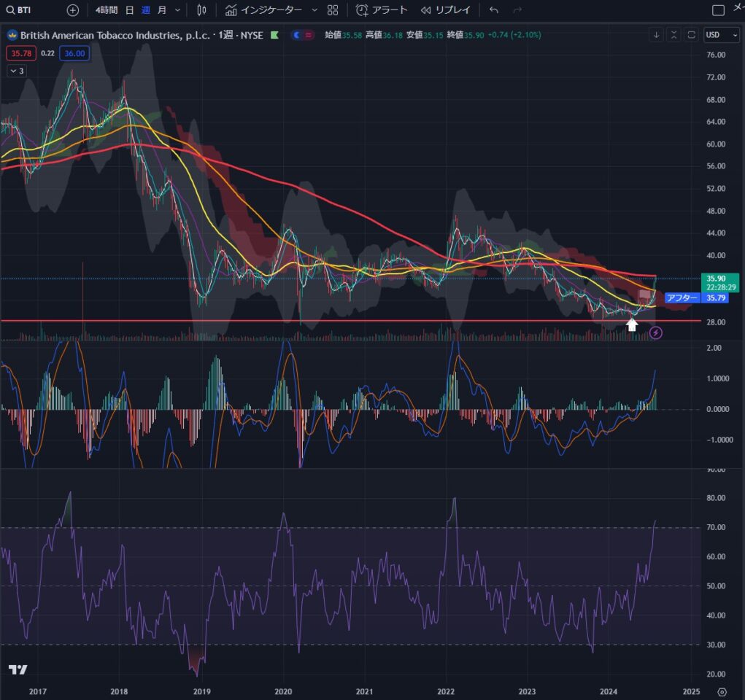Image resolution: width=745 pixels, height=700 pixels.
Task: Click the green flag next to NYSE
Action: (x=274, y=35)
